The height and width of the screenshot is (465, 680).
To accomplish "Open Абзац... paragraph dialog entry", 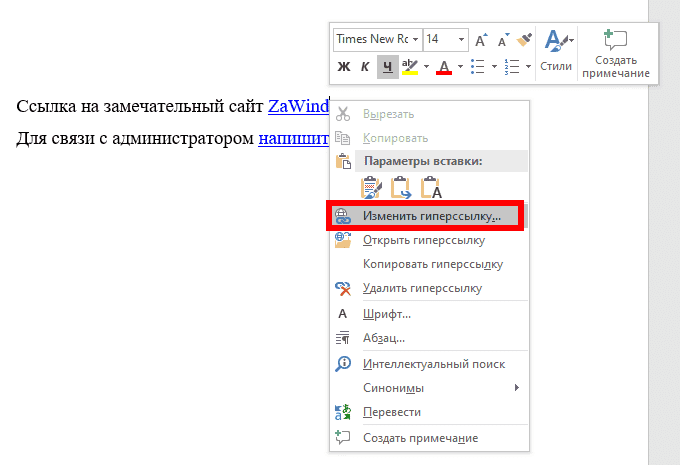I will 384,338.
